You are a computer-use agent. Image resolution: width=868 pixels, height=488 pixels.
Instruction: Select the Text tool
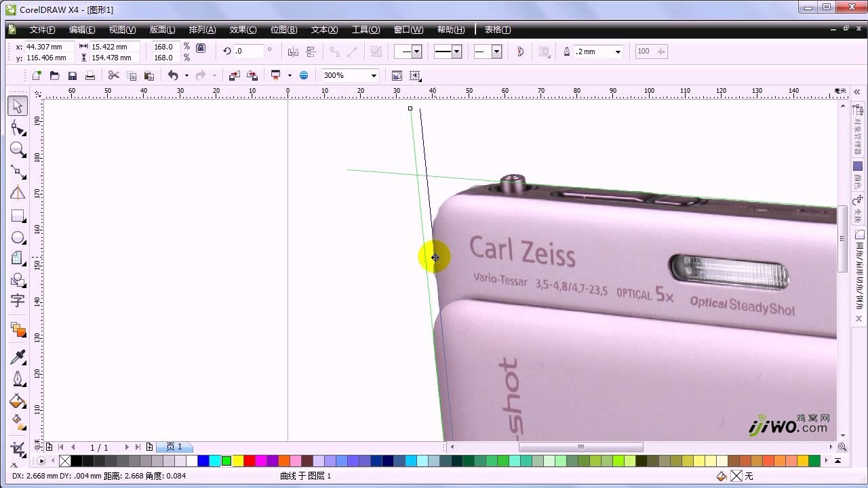(x=18, y=300)
